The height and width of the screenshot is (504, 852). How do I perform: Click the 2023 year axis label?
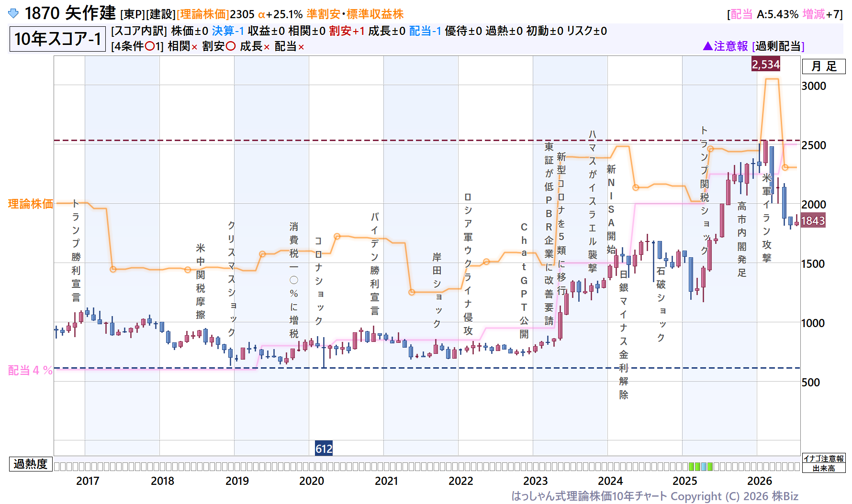[536, 481]
